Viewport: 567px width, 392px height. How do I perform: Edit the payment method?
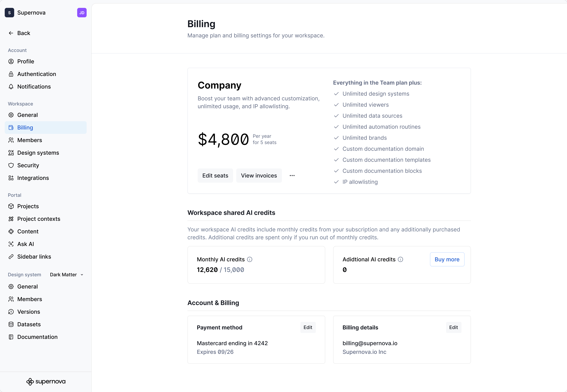[308, 327]
